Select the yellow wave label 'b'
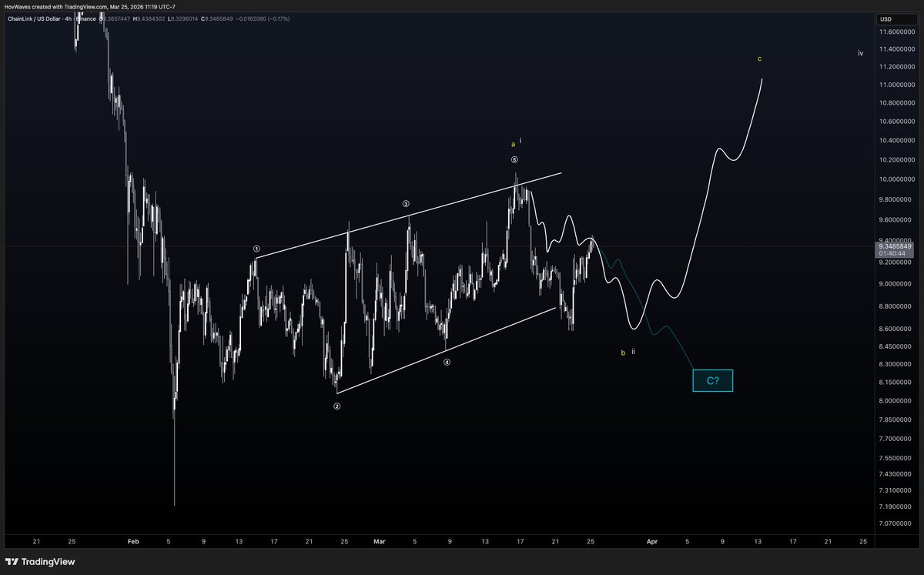This screenshot has width=924, height=575. [623, 353]
